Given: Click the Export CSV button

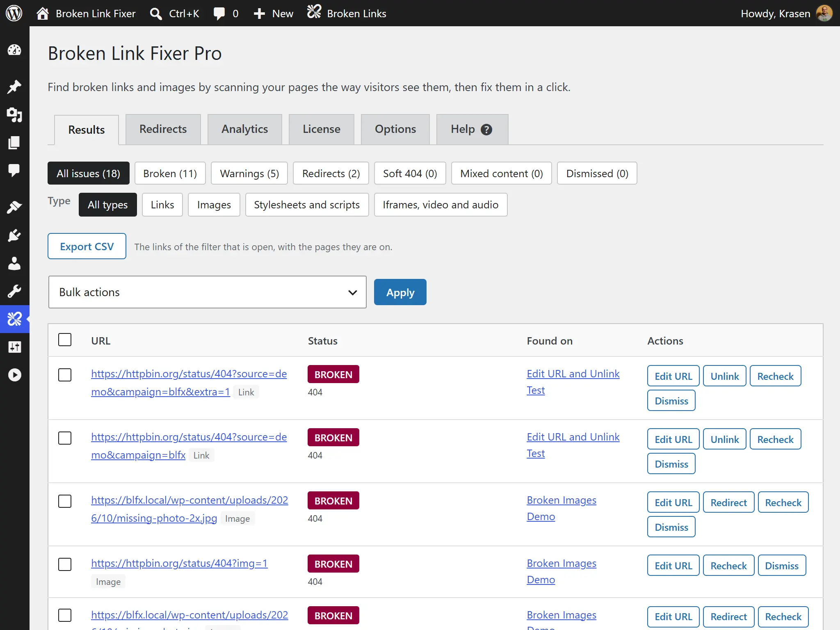Looking at the screenshot, I should 87,247.
